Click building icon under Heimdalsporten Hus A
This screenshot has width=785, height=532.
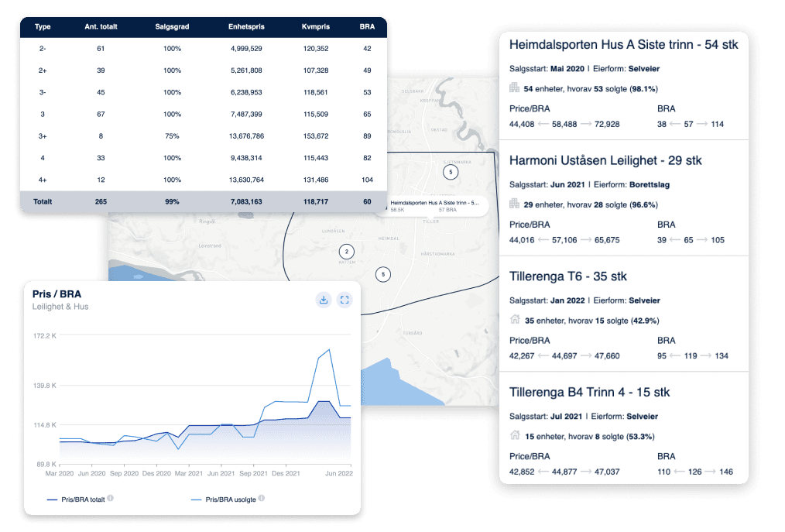tap(514, 88)
